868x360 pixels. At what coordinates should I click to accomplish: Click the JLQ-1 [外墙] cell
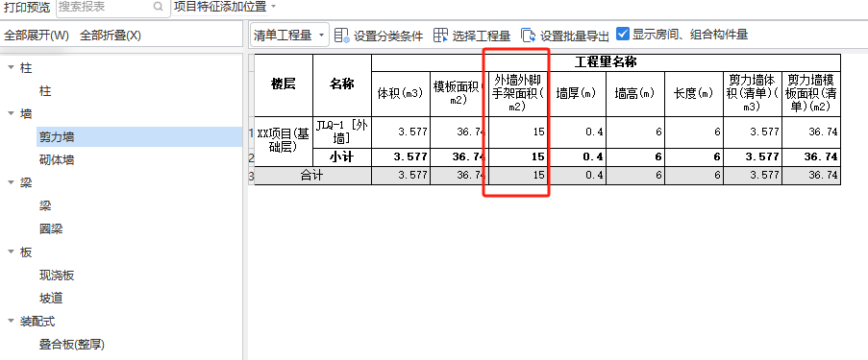coord(342,132)
